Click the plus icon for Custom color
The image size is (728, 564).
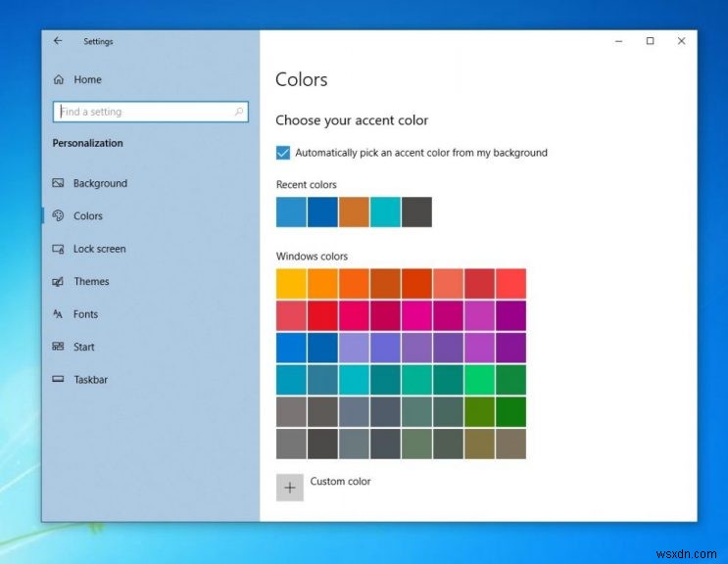click(x=290, y=488)
